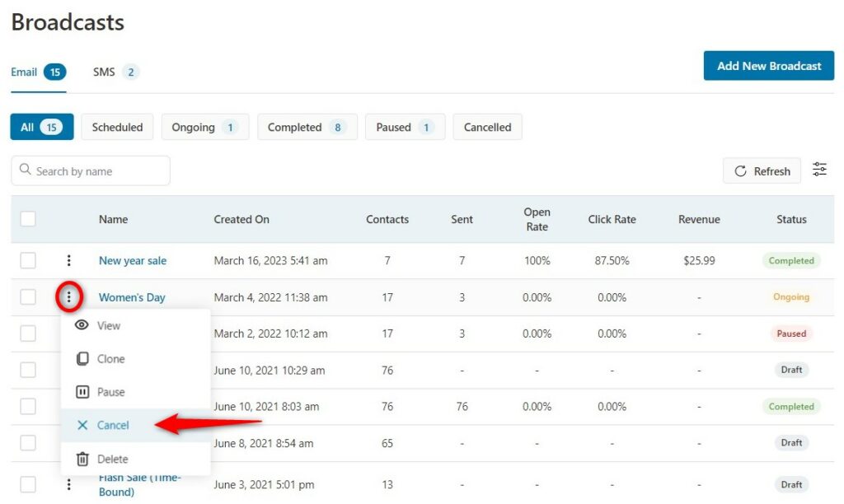Screen dimensions: 844x504
Task: Show only Completed broadcasts
Action: 307,127
